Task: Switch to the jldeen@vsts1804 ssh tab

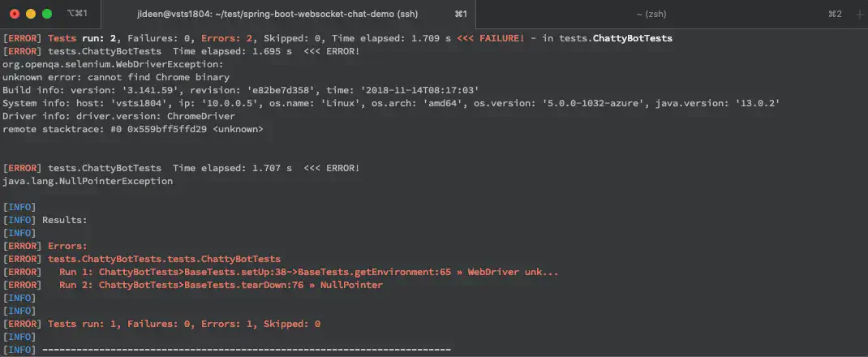Action: (x=288, y=14)
